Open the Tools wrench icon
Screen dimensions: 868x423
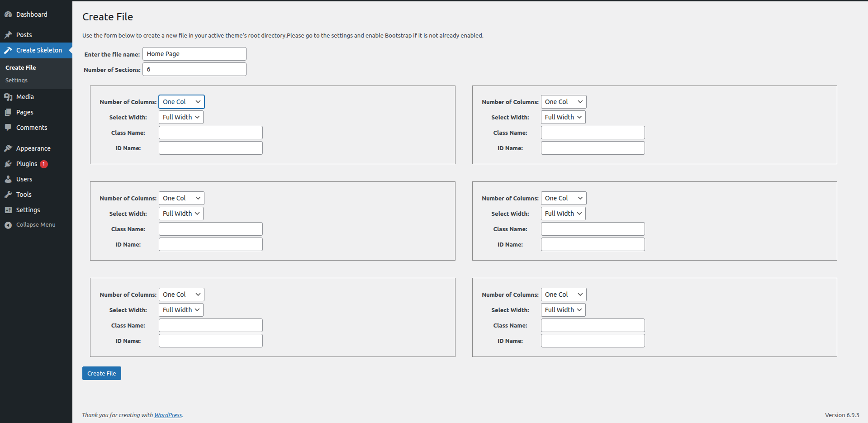pyautogui.click(x=9, y=194)
